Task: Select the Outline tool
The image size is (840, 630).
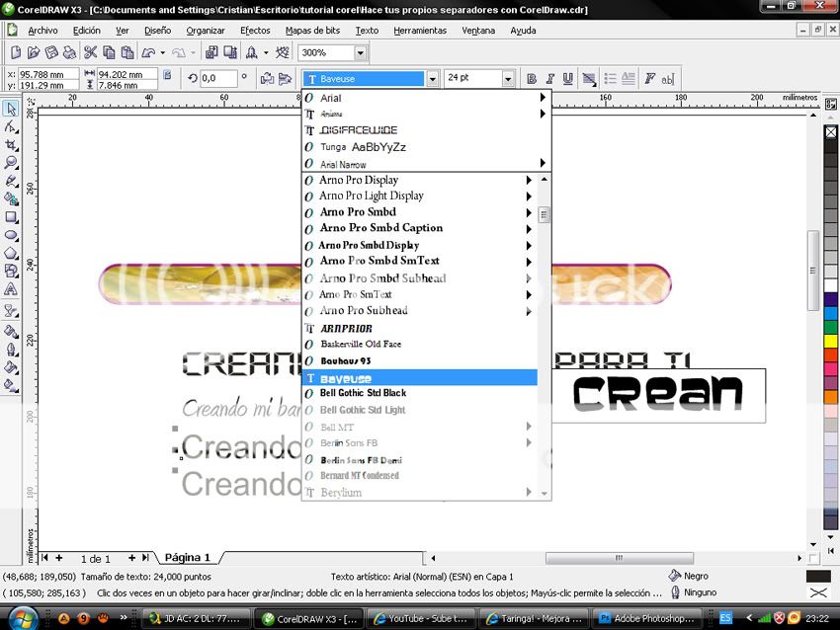Action: click(11, 350)
